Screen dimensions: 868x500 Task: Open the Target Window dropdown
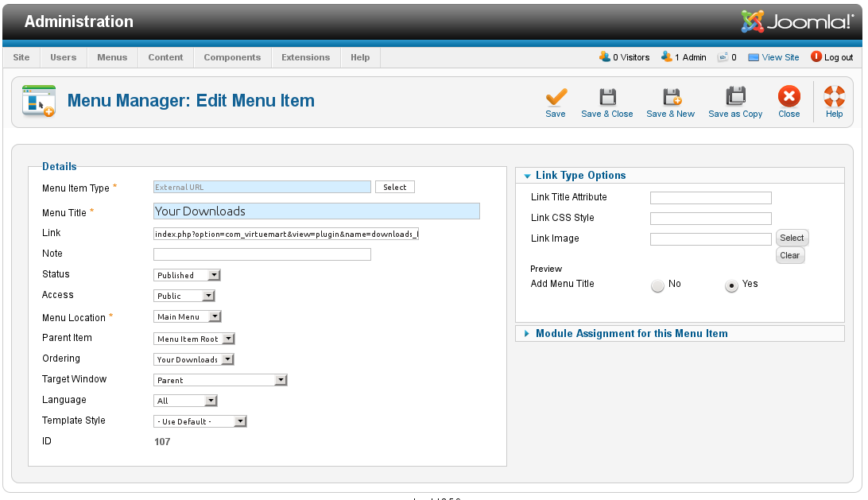[x=220, y=380]
